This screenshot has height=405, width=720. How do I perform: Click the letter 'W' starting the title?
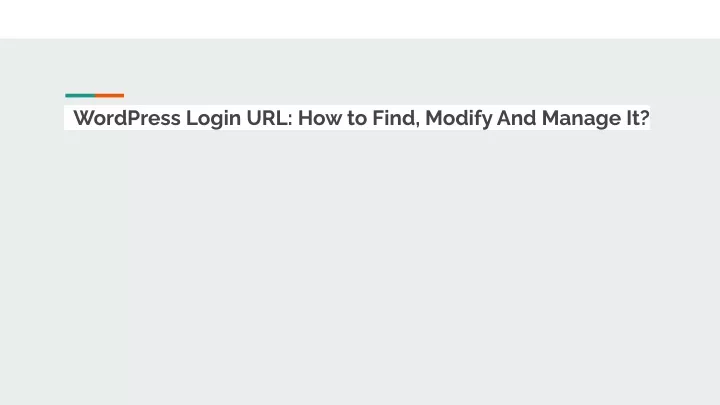point(84,118)
